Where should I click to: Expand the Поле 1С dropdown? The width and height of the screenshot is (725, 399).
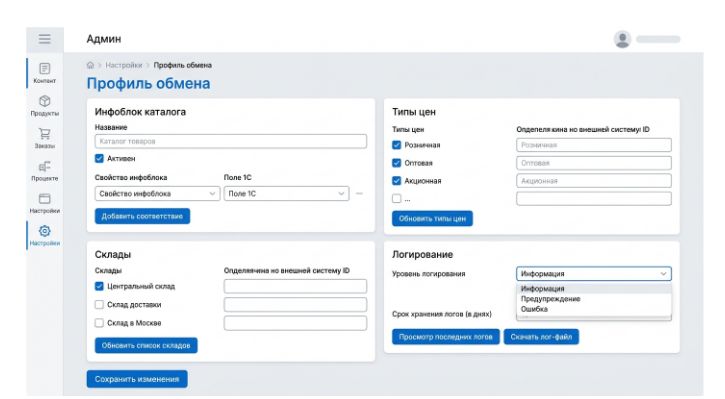(x=286, y=194)
